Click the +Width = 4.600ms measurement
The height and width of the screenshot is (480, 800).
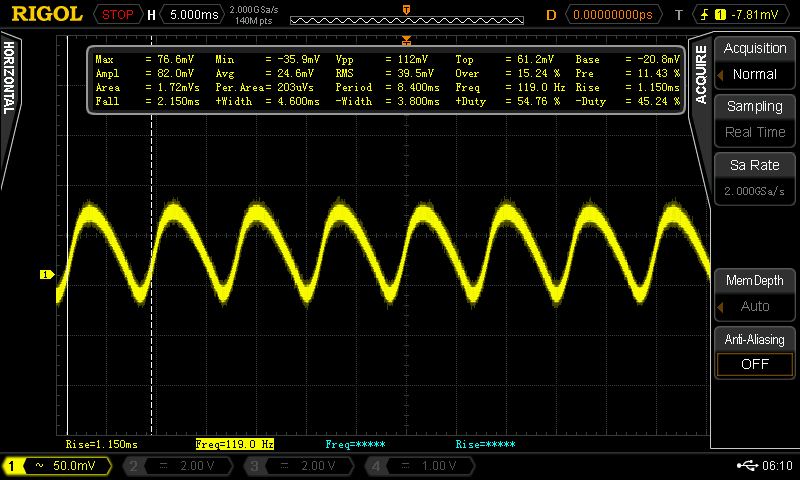tap(268, 101)
